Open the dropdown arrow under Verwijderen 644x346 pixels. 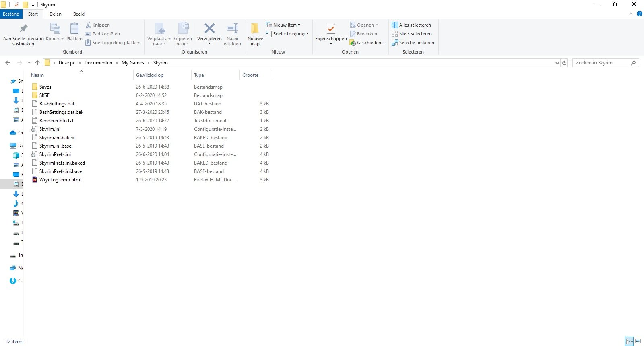[209, 43]
